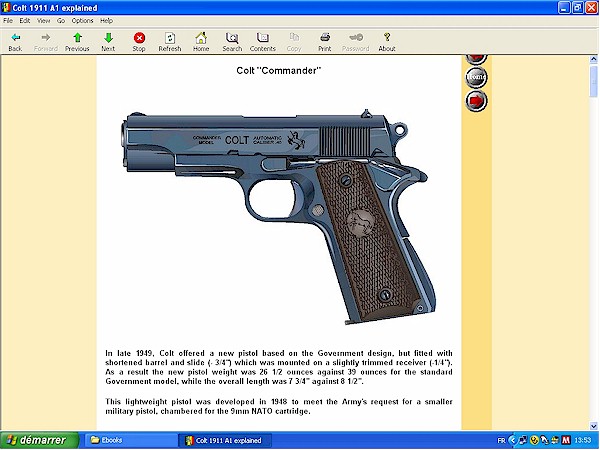This screenshot has height=450, width=600.
Task: Jump to the Previous page
Action: pos(77,42)
